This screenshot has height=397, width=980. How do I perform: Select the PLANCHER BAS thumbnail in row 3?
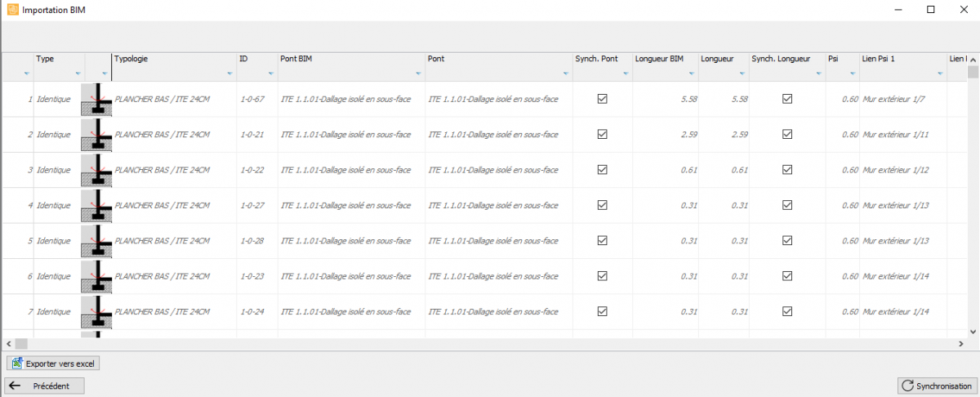(x=97, y=170)
